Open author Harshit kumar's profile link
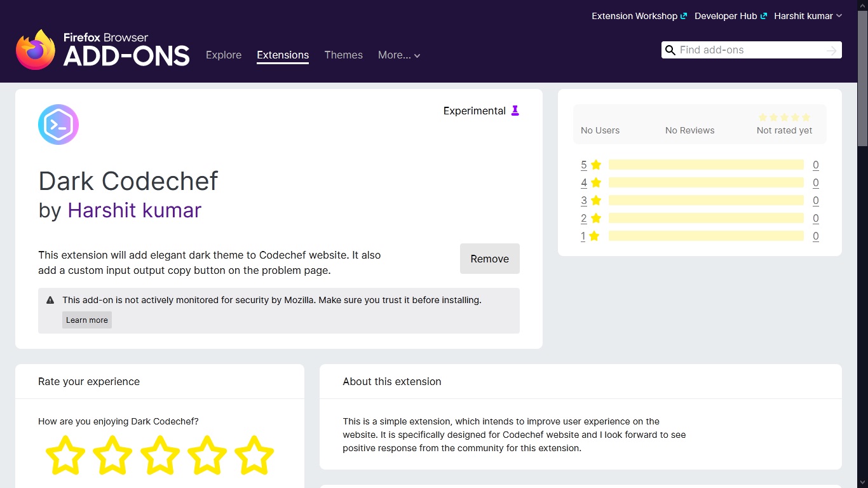The height and width of the screenshot is (488, 868). (x=135, y=210)
